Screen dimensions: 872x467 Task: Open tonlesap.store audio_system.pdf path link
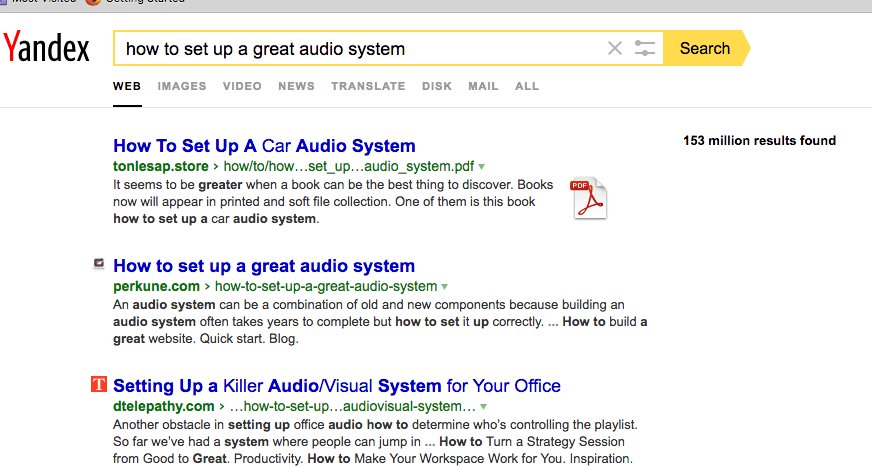click(349, 166)
